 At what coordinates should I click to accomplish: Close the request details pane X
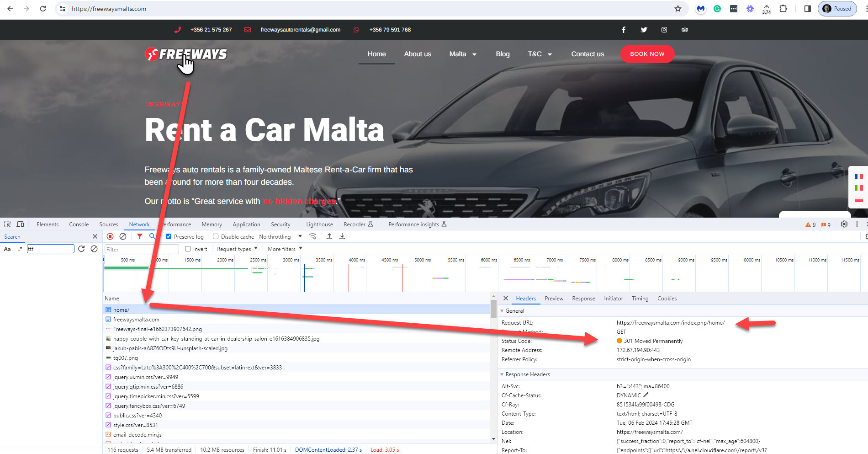[x=506, y=298]
